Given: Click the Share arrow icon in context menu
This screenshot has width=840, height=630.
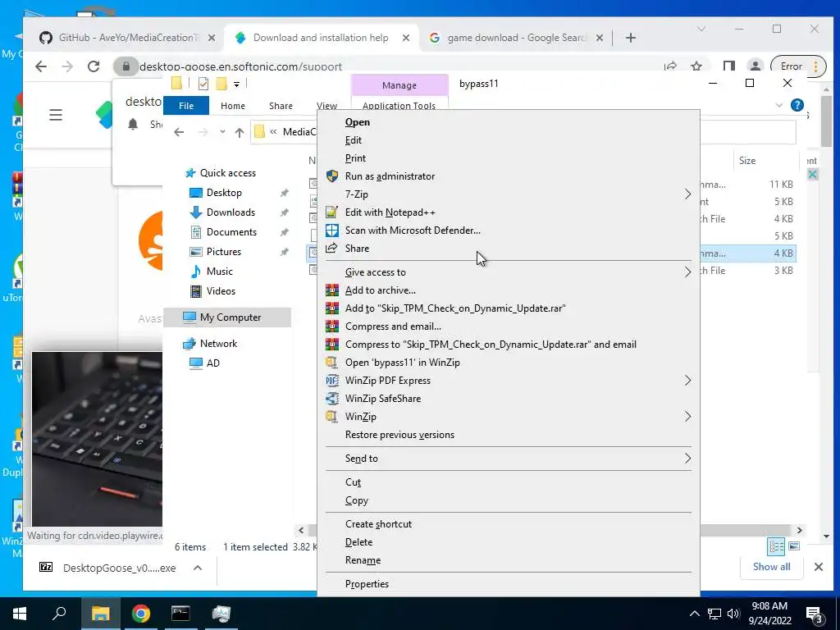Looking at the screenshot, I should point(331,248).
